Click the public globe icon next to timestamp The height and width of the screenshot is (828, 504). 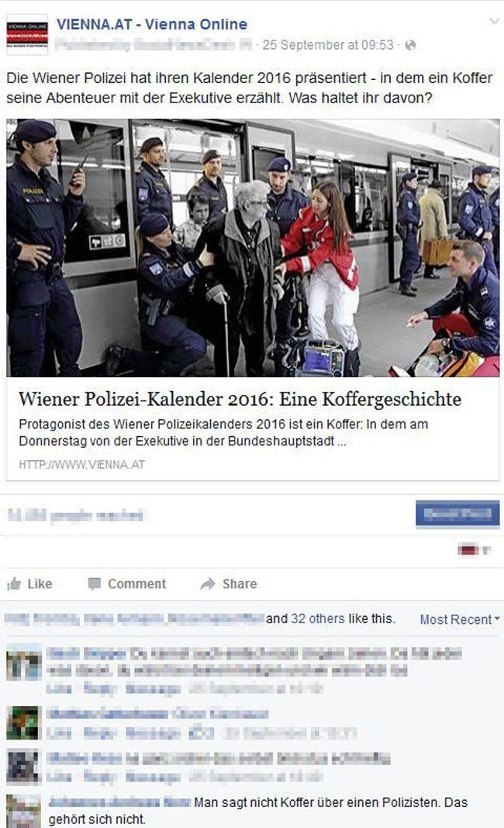(410, 46)
